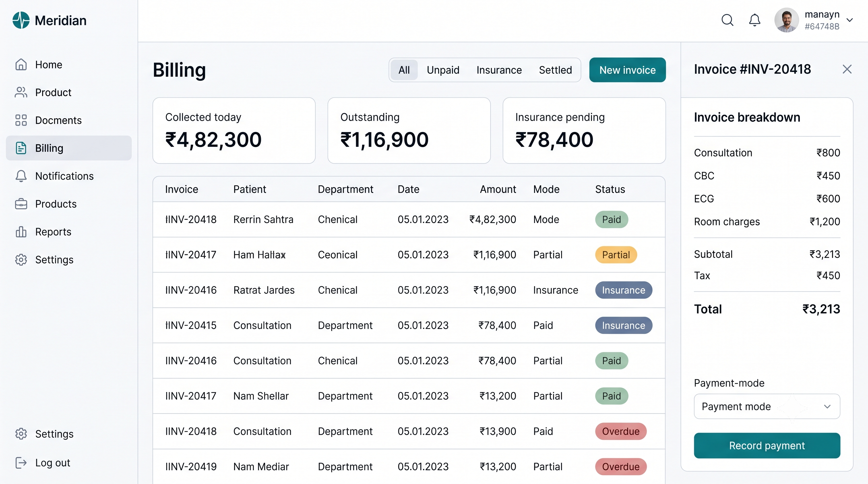Viewport: 868px width, 484px height.
Task: Click the Home house icon
Action: (x=21, y=64)
